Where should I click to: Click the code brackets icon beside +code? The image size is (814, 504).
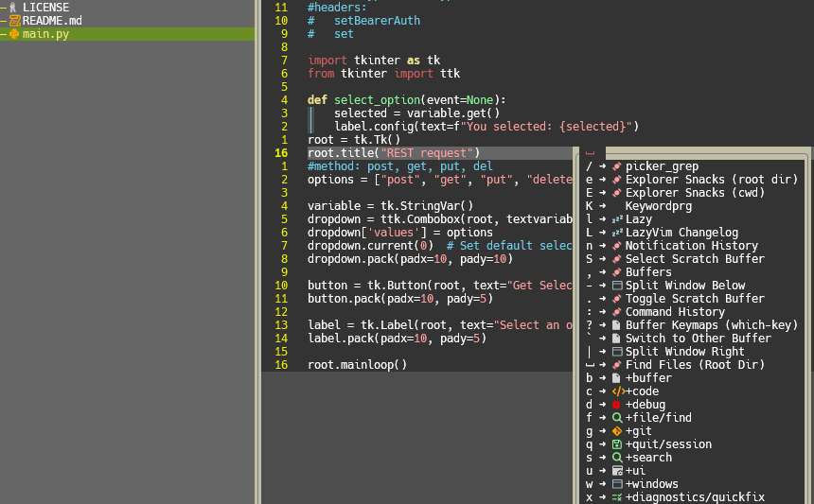(618, 391)
